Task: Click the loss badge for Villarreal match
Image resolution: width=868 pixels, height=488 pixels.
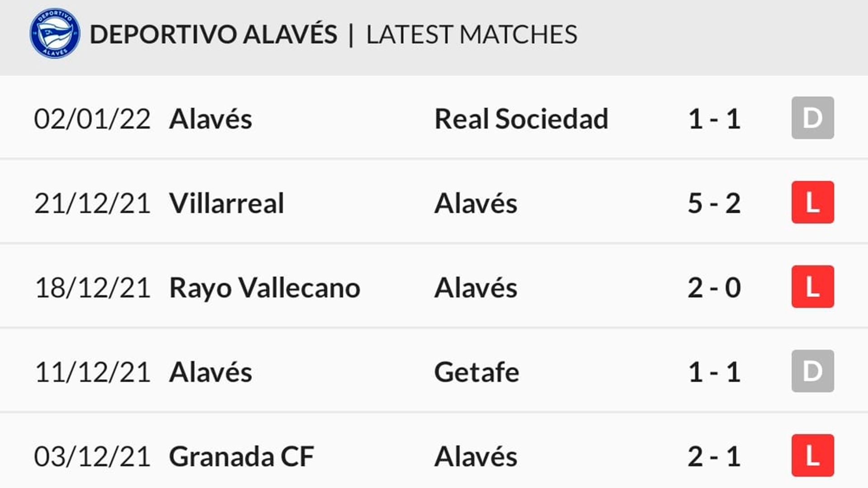Action: [x=812, y=202]
